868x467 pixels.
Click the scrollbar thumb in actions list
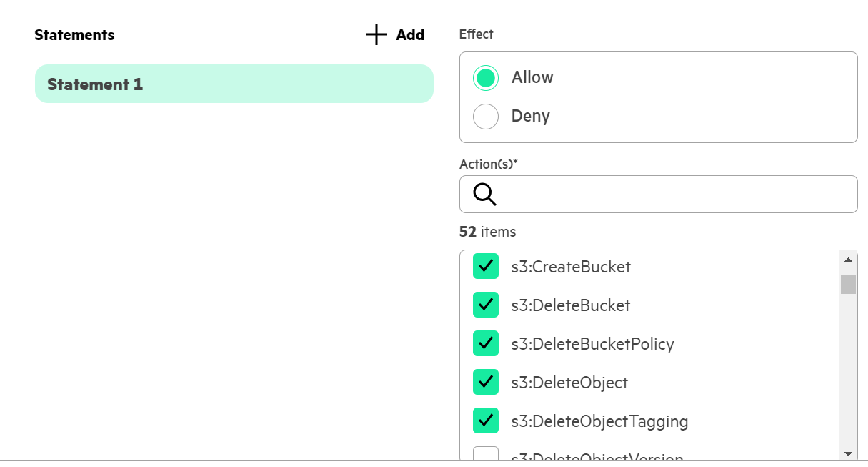click(x=848, y=285)
